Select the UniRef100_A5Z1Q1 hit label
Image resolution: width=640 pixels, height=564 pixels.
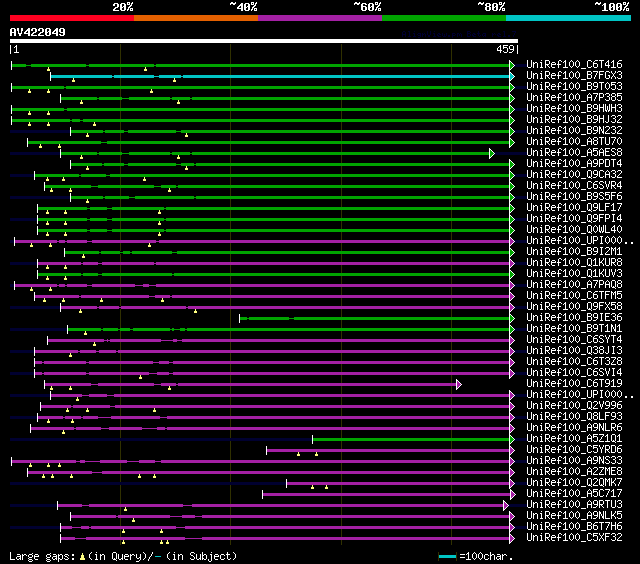(x=574, y=439)
